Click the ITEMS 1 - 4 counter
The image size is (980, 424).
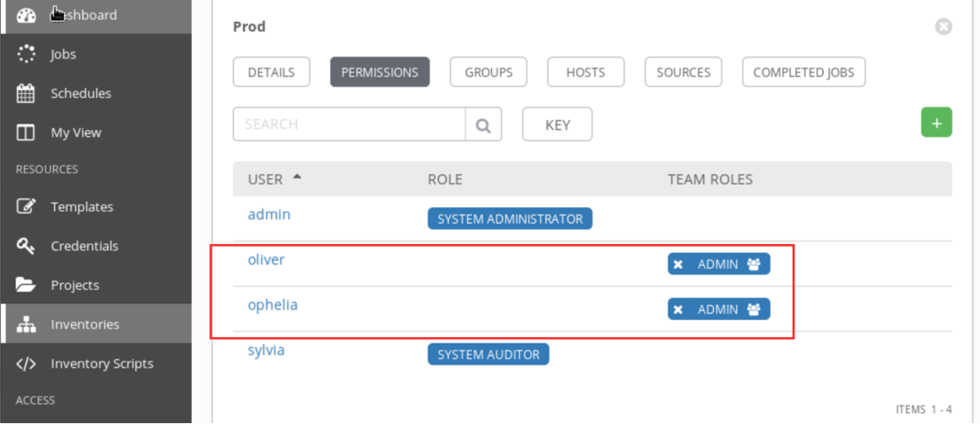point(923,410)
